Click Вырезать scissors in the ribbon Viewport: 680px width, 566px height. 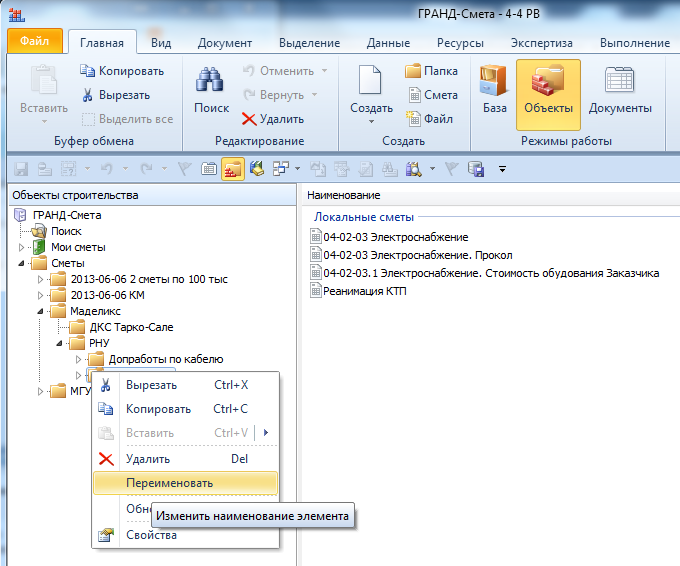coord(116,95)
